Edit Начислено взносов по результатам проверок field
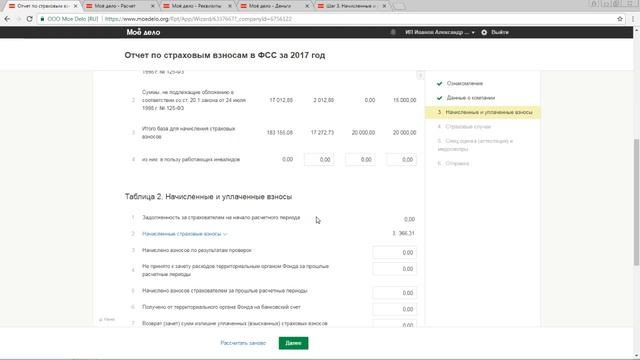The width and height of the screenshot is (640, 360). [x=395, y=253]
